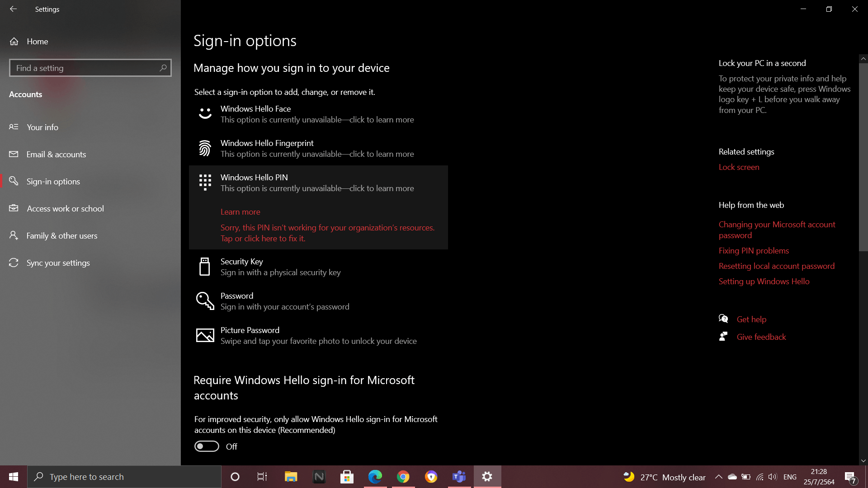The height and width of the screenshot is (488, 868).
Task: Click the Get help link
Action: point(751,319)
